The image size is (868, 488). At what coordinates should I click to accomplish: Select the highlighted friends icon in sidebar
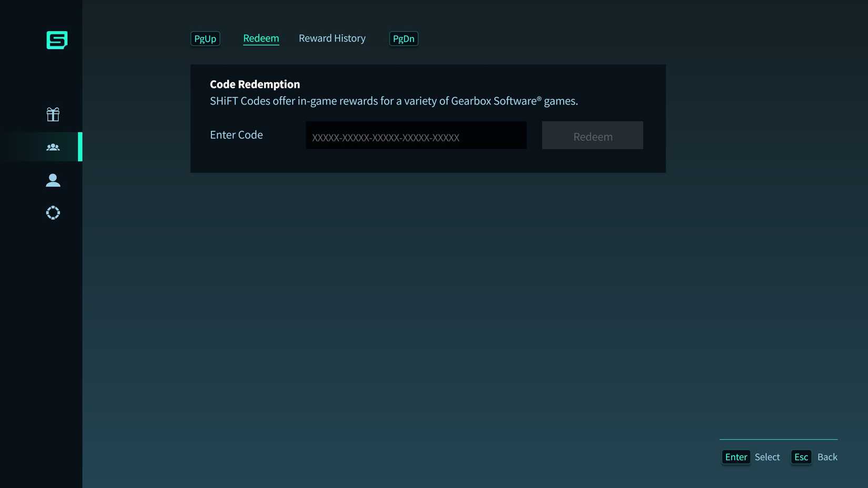(53, 147)
